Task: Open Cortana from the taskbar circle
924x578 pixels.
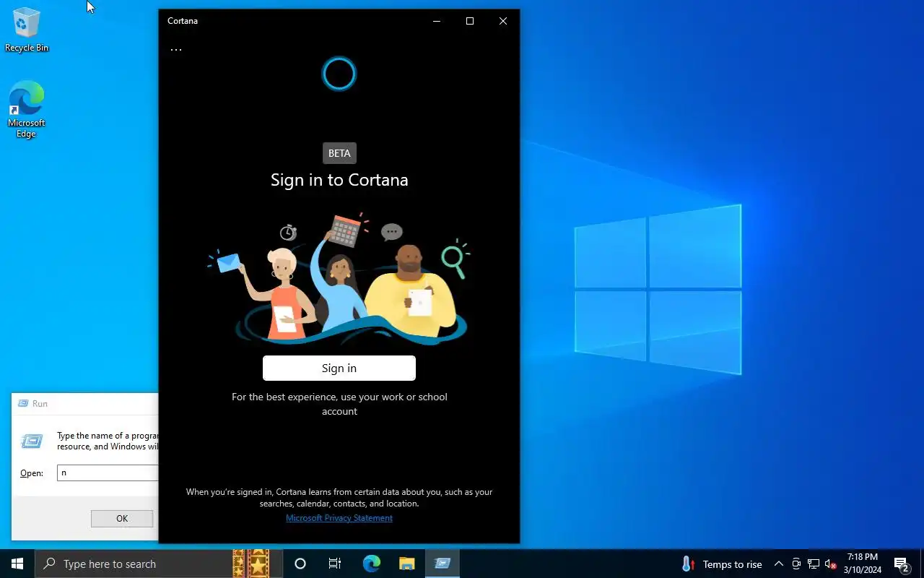Action: coord(300,564)
